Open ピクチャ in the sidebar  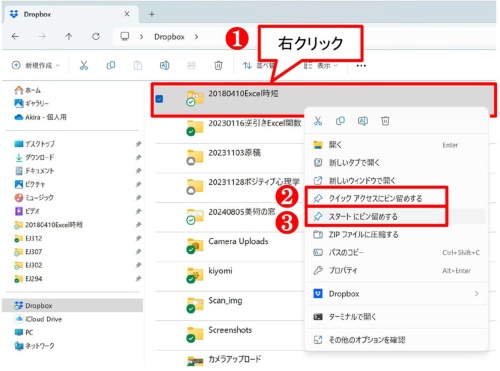tap(30, 184)
